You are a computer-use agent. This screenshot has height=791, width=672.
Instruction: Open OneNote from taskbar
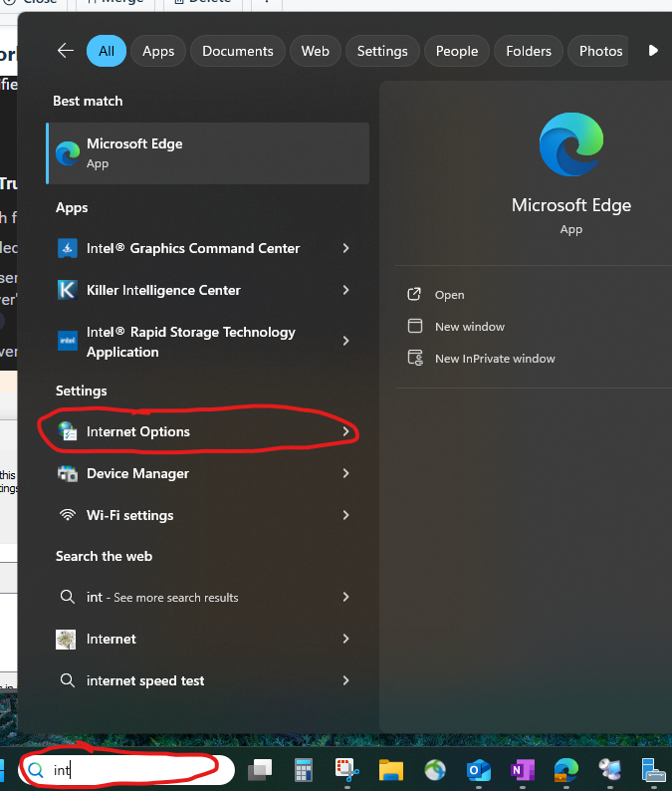point(523,770)
